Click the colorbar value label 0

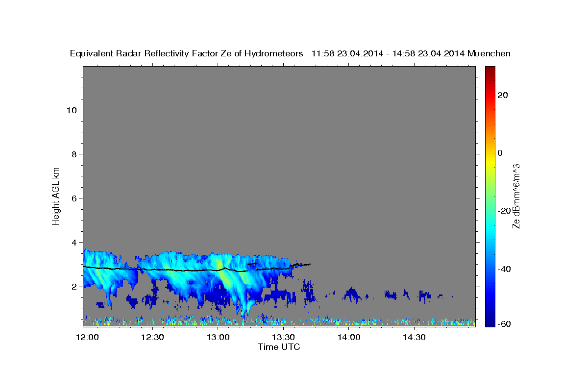pyautogui.click(x=500, y=153)
